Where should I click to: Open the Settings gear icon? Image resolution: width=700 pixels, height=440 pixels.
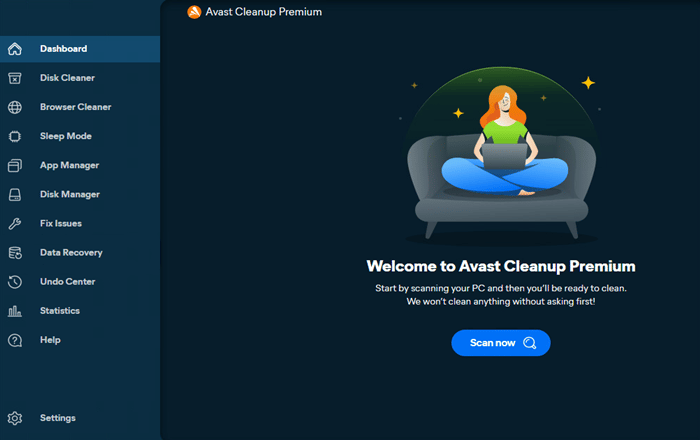(x=15, y=418)
